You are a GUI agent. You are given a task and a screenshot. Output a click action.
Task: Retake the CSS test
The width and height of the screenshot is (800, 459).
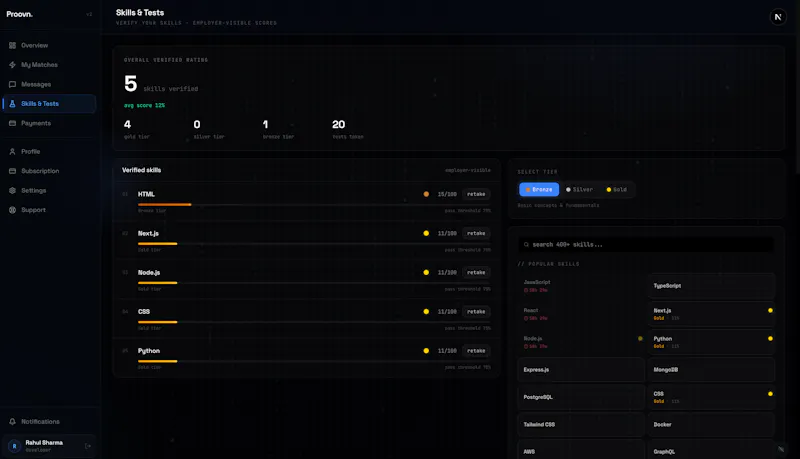click(476, 312)
